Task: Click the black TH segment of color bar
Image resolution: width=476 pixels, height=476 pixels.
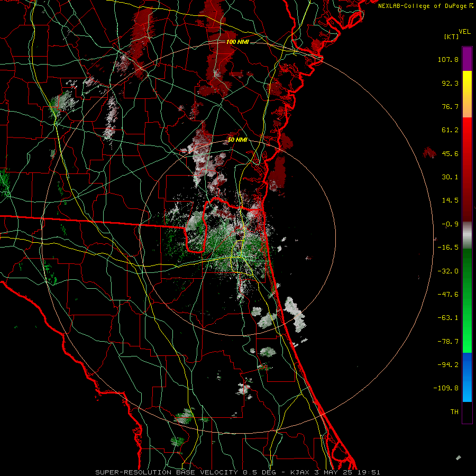Action: pyautogui.click(x=467, y=413)
